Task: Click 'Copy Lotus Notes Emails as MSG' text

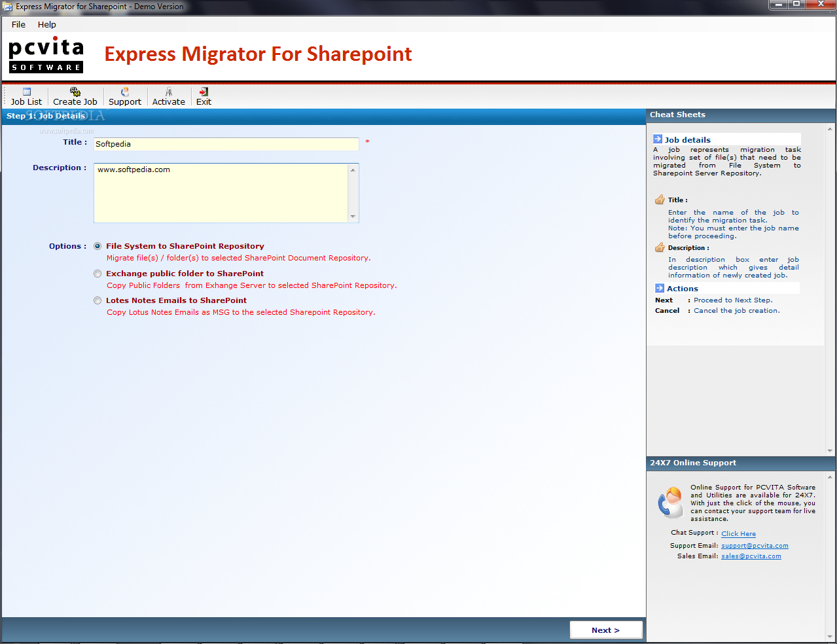Action: point(241,313)
